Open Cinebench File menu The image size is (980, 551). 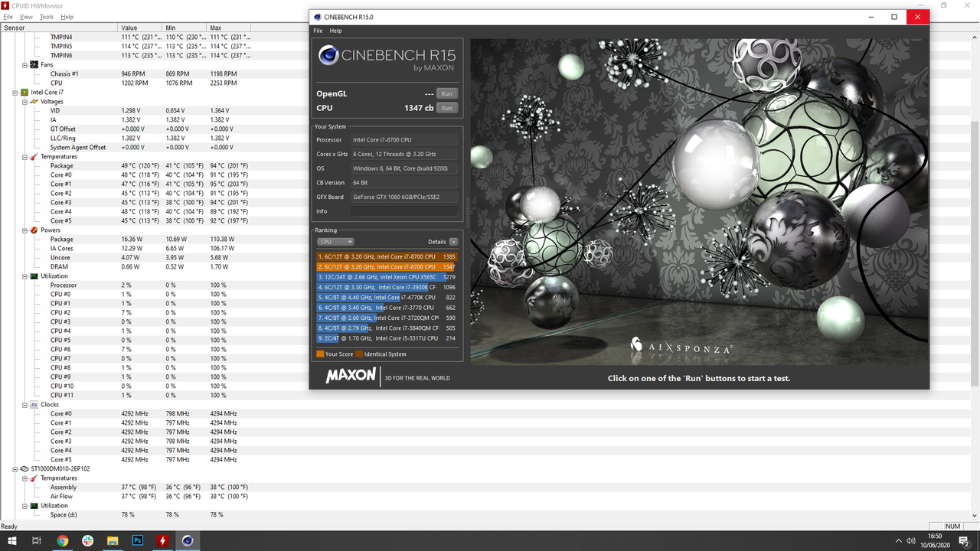tap(318, 31)
